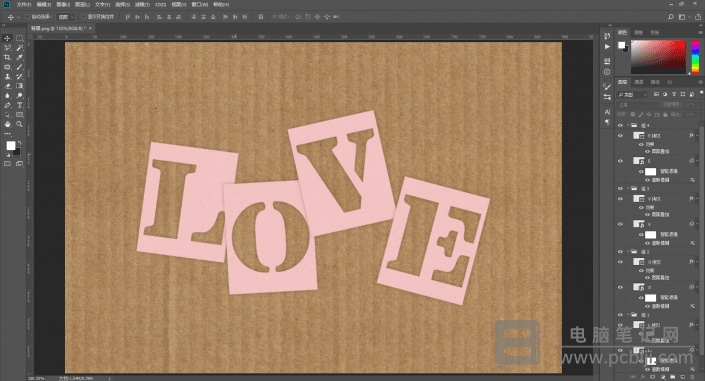The image size is (705, 381).
Task: Open the auto-select target dropdown
Action: coord(66,17)
